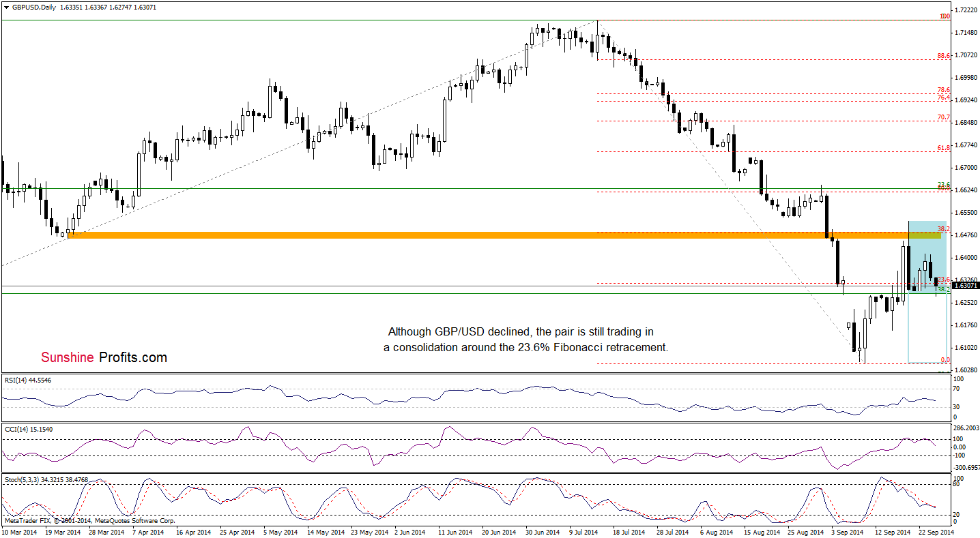Click the 1.72220 price axis label
980x538 pixels.
[x=966, y=10]
